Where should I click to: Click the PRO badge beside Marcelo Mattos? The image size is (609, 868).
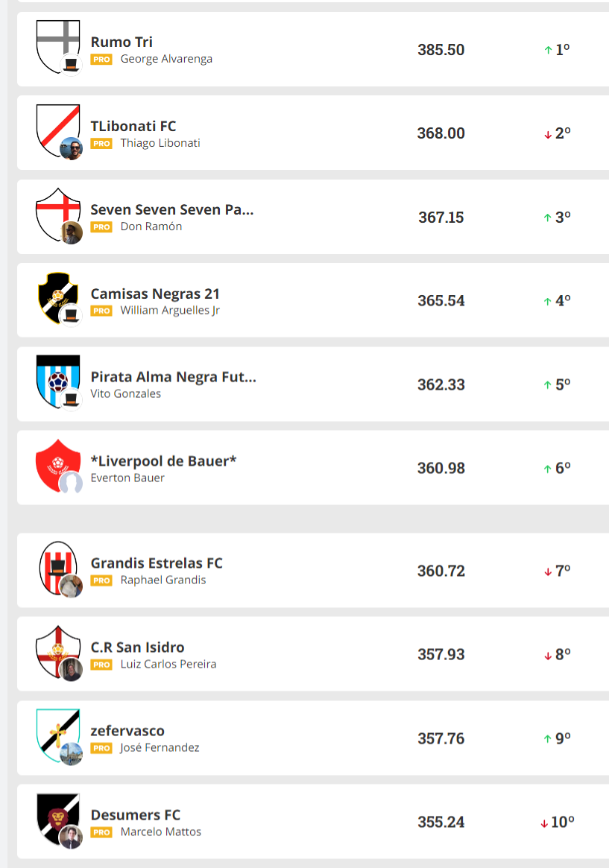[x=101, y=832]
